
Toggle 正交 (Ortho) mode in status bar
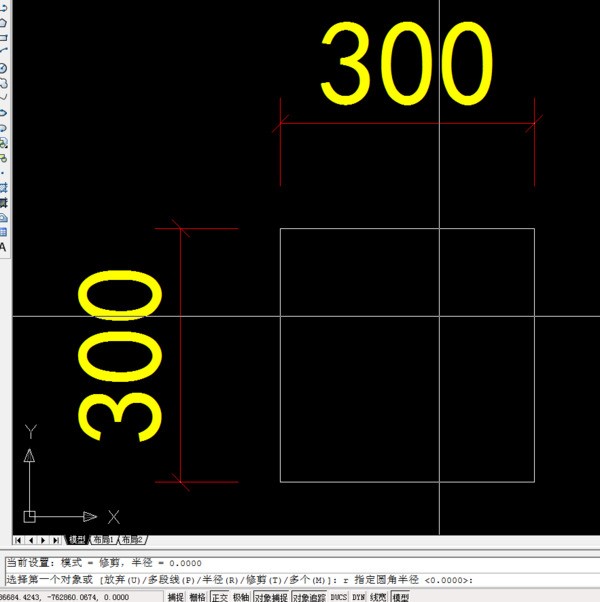(219, 597)
